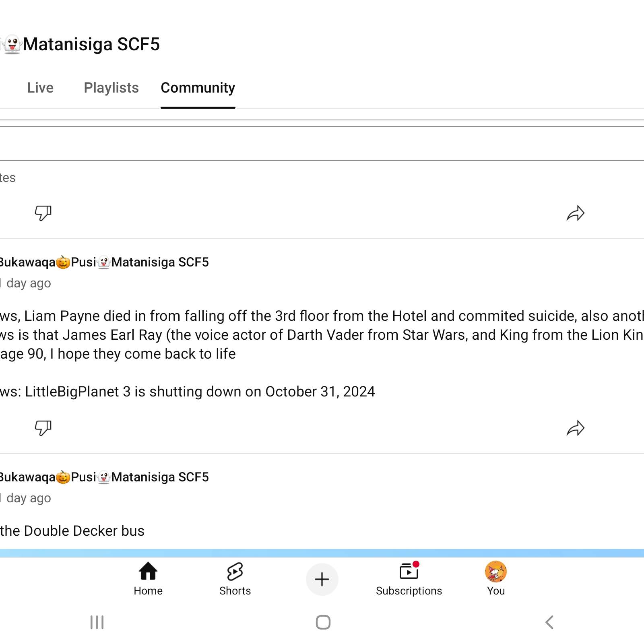Tap Android home button
Screen dimensions: 644x644
click(x=323, y=622)
